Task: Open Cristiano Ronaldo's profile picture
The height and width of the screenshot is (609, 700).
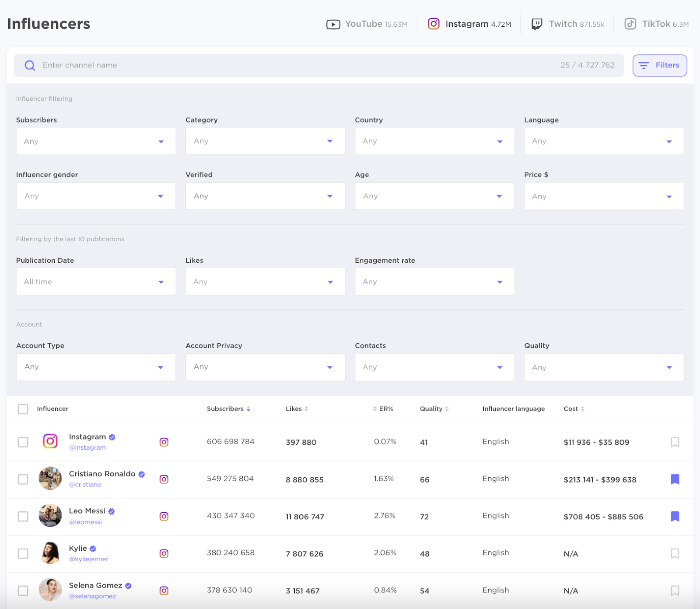Action: (50, 478)
